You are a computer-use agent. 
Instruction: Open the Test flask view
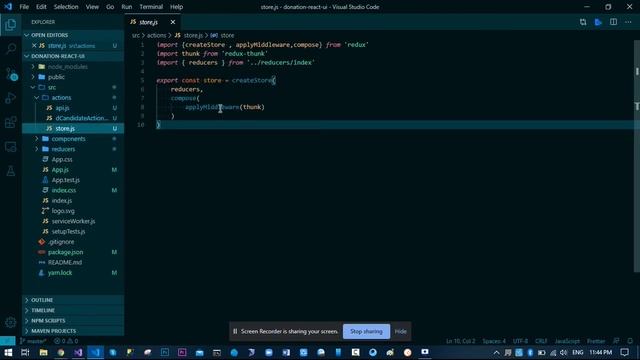[11, 171]
